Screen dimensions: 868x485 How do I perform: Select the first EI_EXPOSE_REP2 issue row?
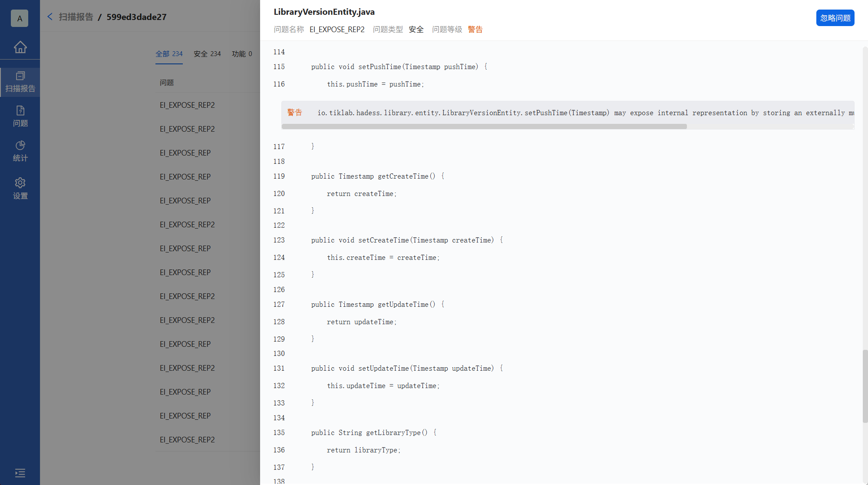[x=187, y=105]
